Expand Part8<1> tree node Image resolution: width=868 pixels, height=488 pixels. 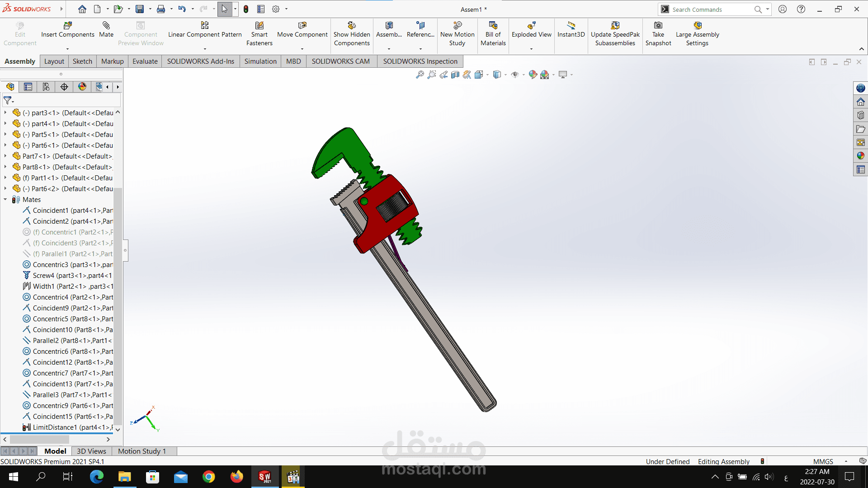pos(5,167)
